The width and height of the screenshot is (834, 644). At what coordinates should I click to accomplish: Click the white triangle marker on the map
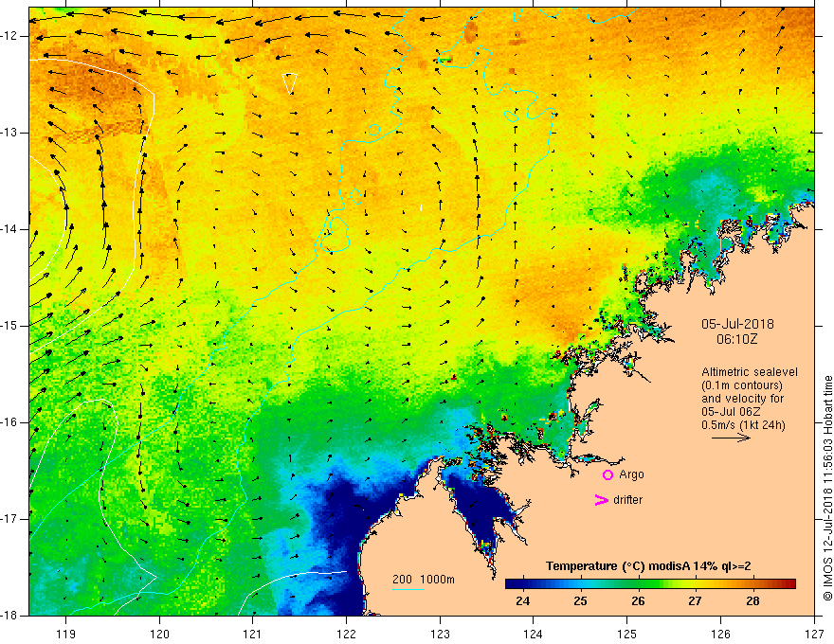pos(289,83)
